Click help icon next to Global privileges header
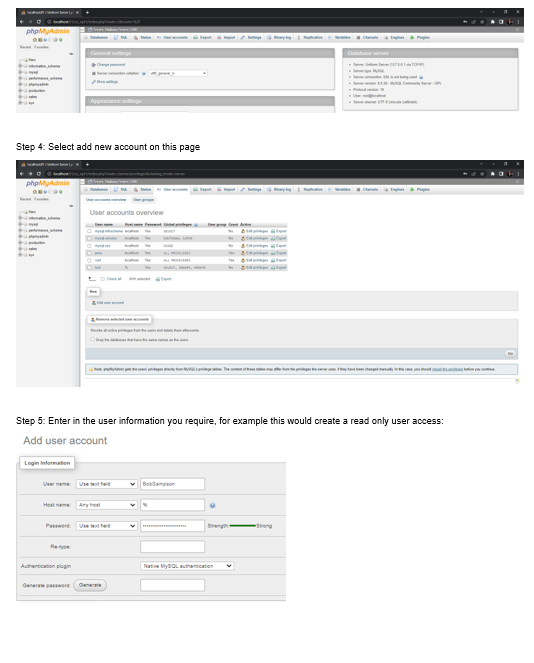The image size is (534, 663). 196,225
